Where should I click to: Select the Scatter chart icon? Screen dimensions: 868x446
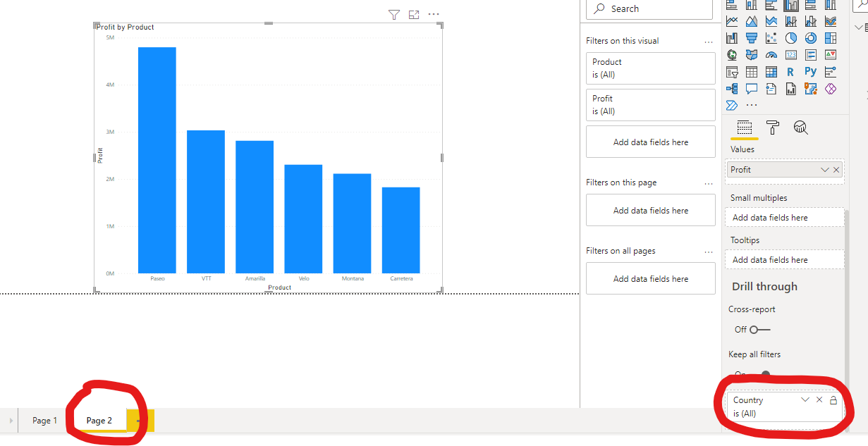pos(771,38)
